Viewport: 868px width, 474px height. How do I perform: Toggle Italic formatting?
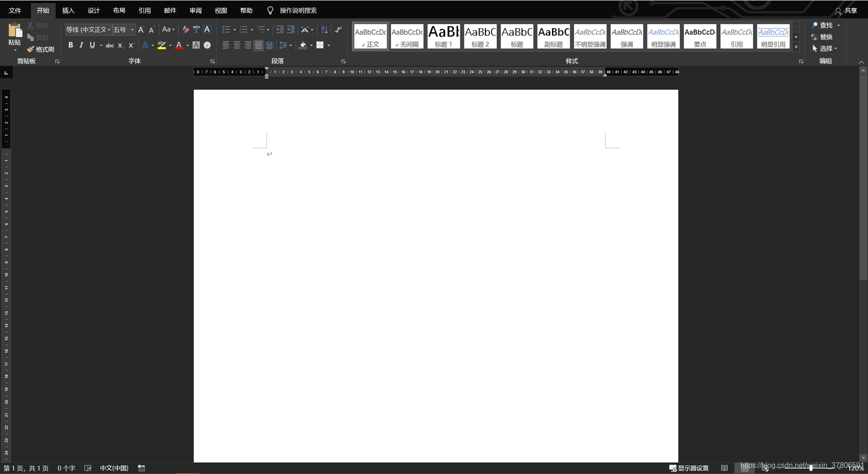[81, 45]
